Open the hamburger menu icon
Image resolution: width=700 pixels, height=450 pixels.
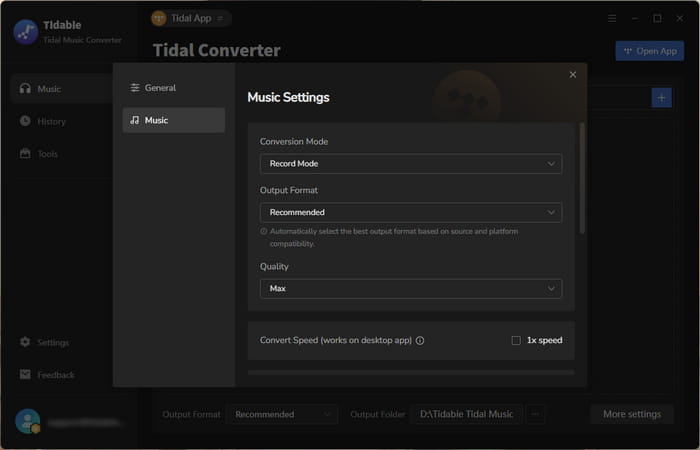point(612,18)
